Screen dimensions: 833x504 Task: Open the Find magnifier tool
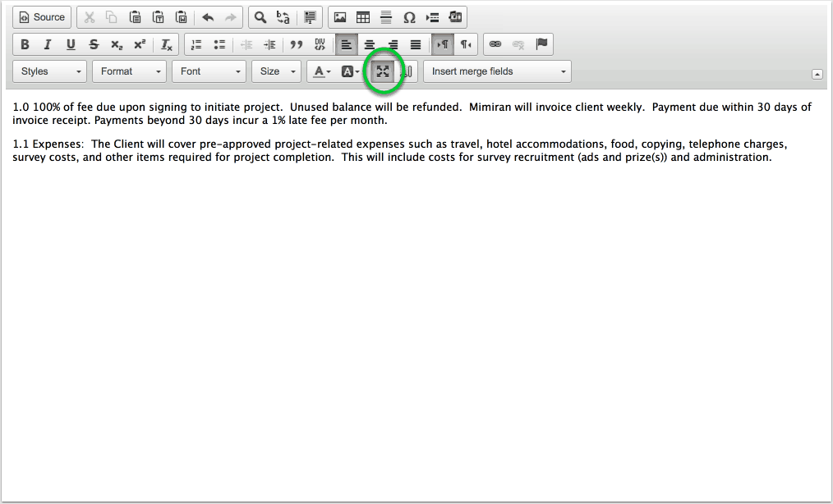click(x=260, y=17)
